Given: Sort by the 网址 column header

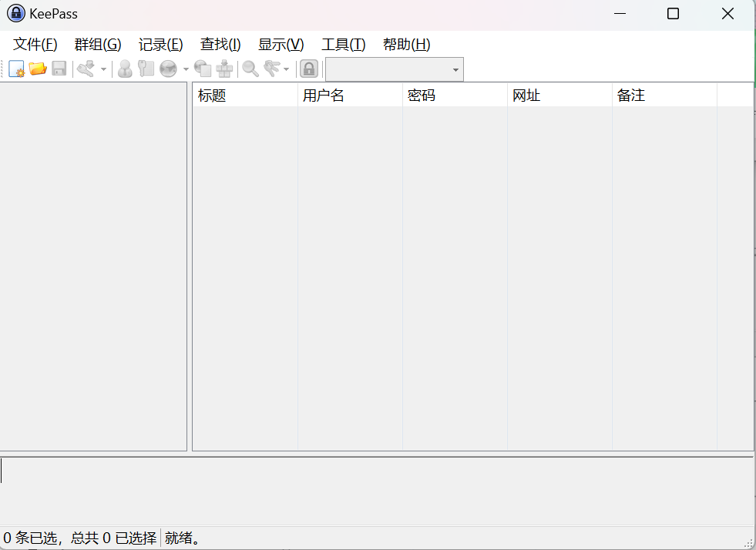Looking at the screenshot, I should [559, 95].
